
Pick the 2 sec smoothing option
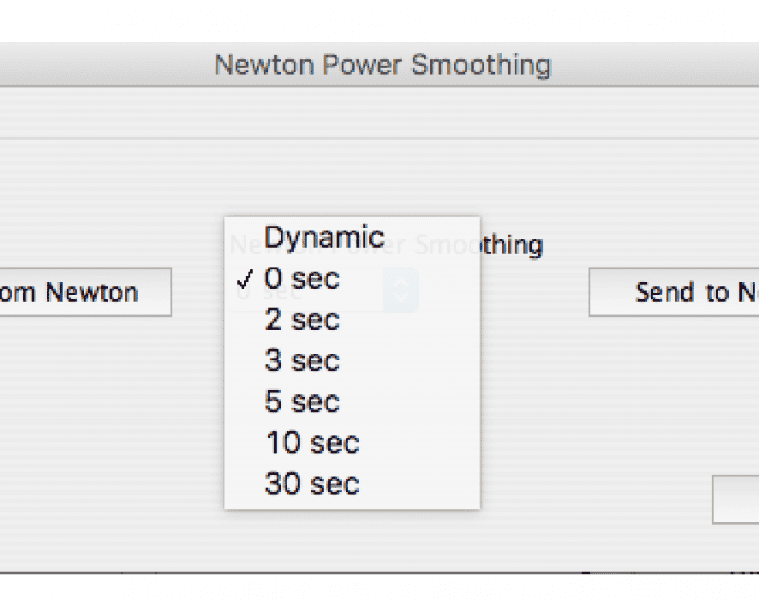click(302, 320)
